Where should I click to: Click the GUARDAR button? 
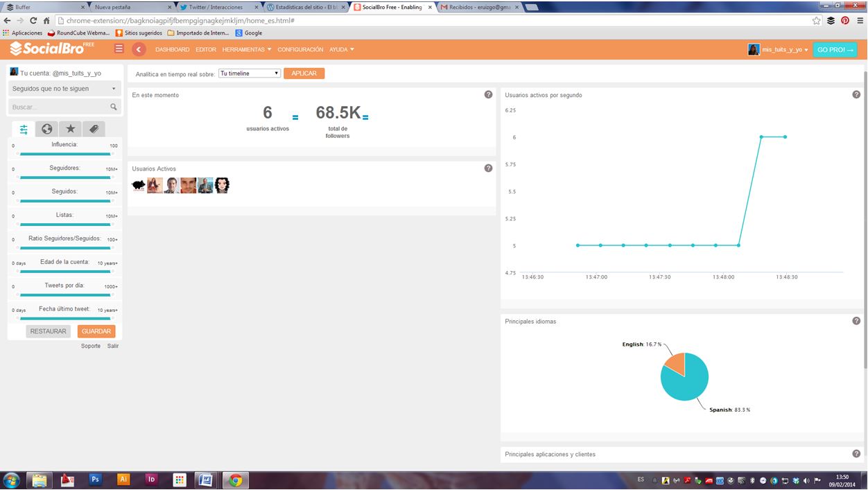[x=96, y=331]
